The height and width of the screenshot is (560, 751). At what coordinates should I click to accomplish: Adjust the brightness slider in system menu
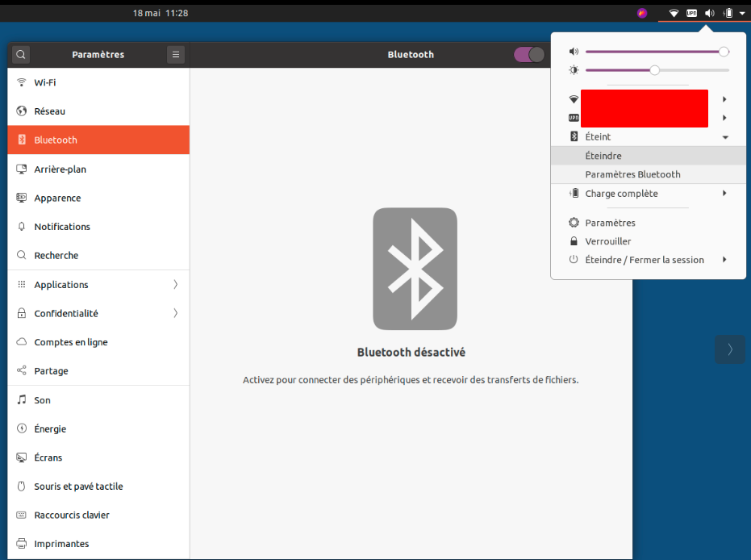[657, 70]
